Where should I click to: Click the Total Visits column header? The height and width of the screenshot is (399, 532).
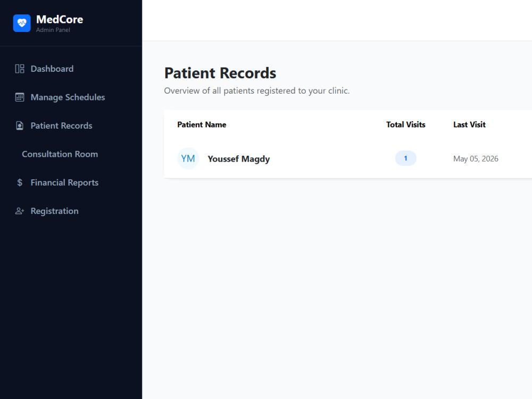[405, 124]
